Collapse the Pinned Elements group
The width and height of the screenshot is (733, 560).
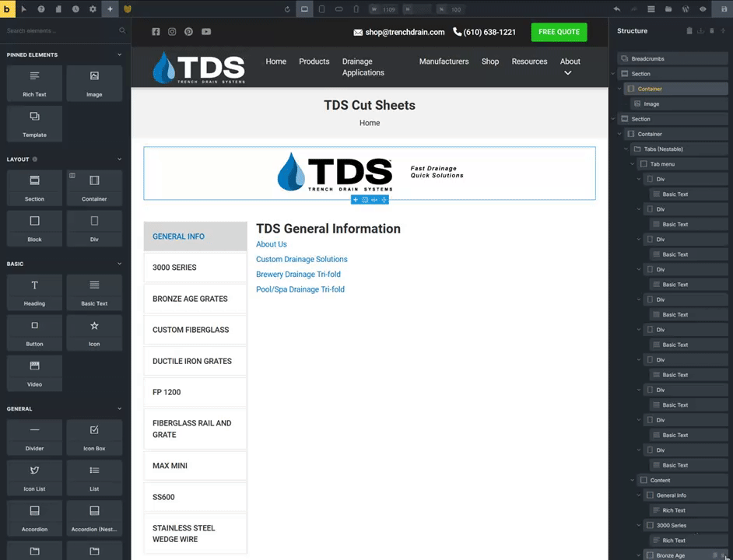[x=119, y=54]
